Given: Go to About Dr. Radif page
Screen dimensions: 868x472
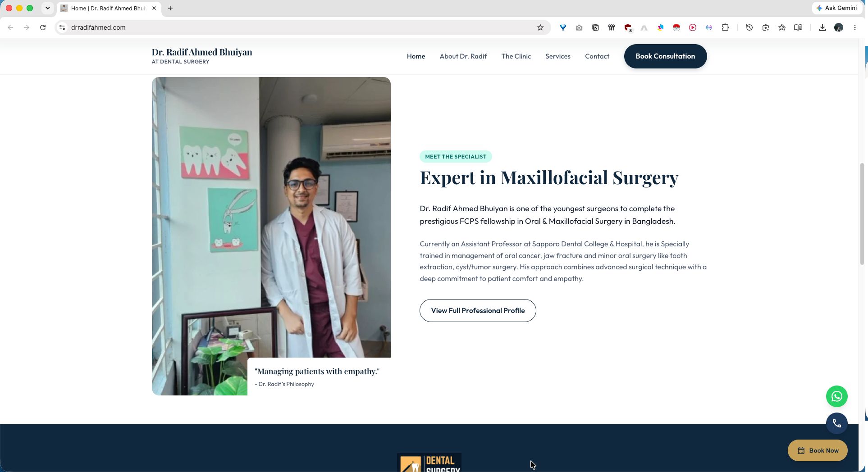Looking at the screenshot, I should click(x=463, y=56).
